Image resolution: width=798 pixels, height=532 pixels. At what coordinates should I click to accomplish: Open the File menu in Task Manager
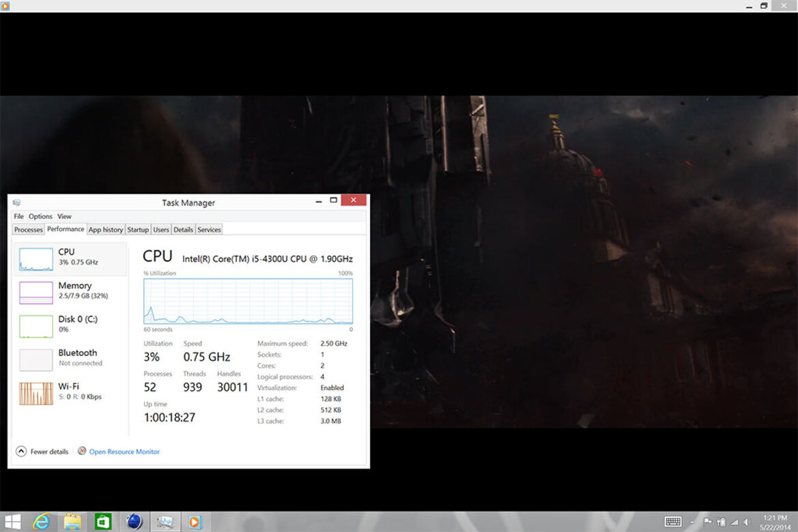point(19,216)
